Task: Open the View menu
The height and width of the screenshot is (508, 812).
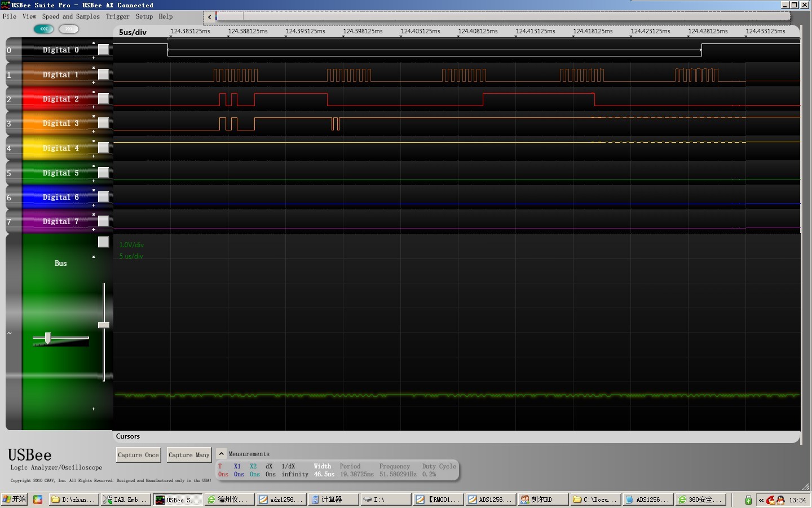Action: 29,16
